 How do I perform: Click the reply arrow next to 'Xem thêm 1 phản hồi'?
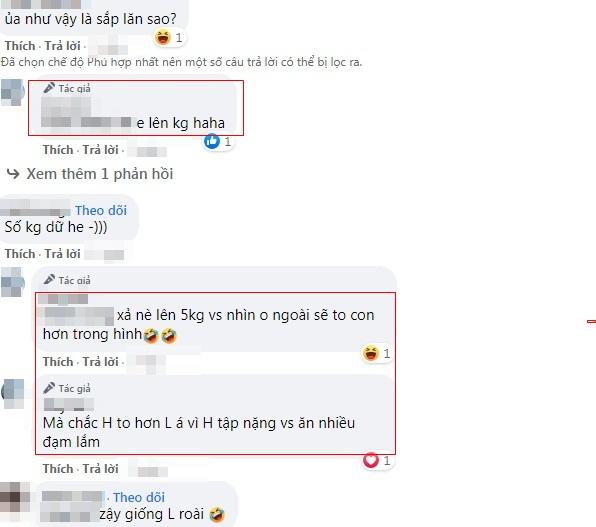(13, 174)
